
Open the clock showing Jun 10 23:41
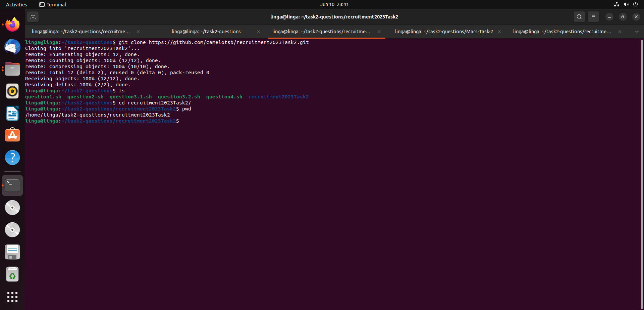point(334,4)
